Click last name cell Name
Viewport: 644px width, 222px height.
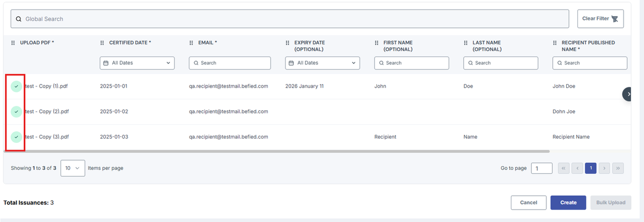471,137
